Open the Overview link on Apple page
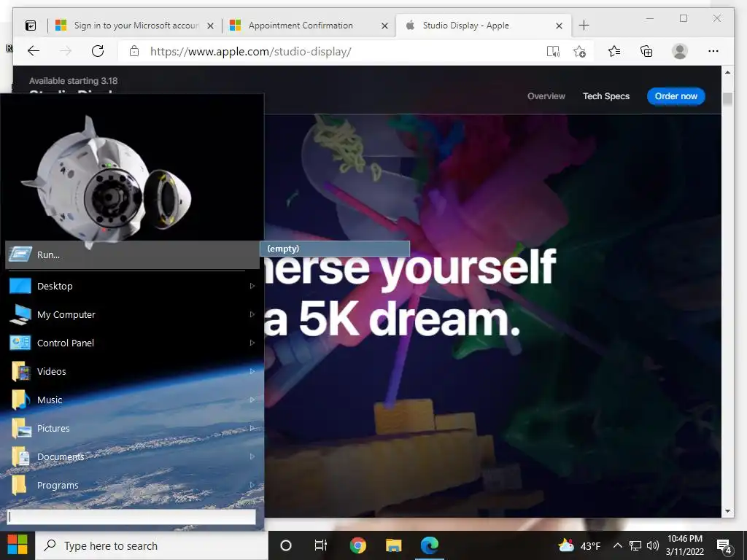Viewport: 747px width, 560px height. click(x=546, y=96)
